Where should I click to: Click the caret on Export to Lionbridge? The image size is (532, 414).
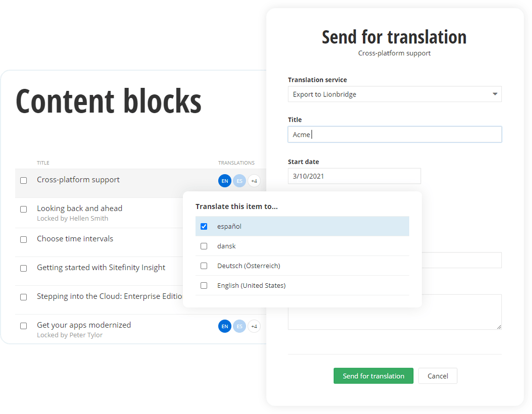pos(496,94)
